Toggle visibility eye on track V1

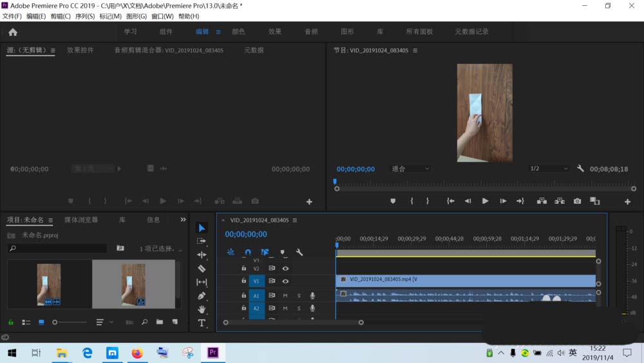(285, 281)
